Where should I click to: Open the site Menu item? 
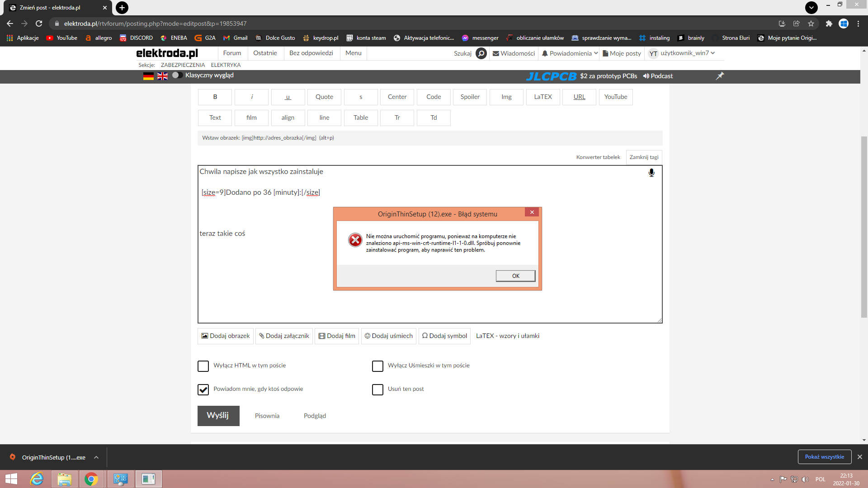click(354, 53)
